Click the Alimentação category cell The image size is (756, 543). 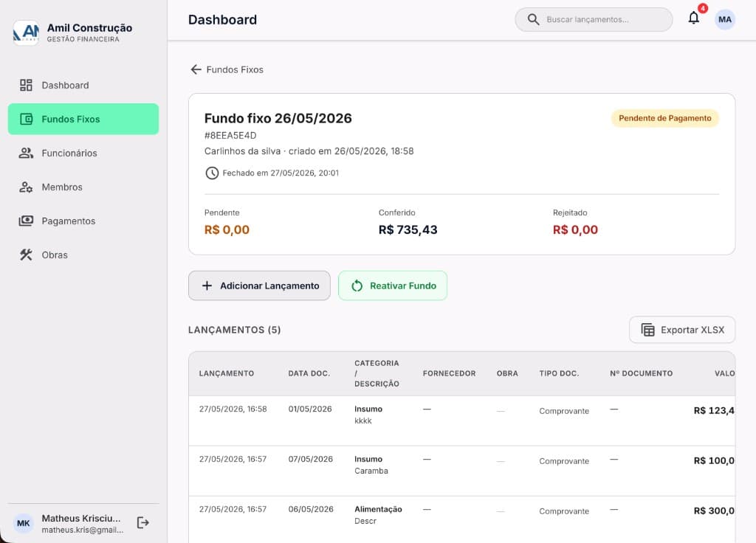[378, 509]
